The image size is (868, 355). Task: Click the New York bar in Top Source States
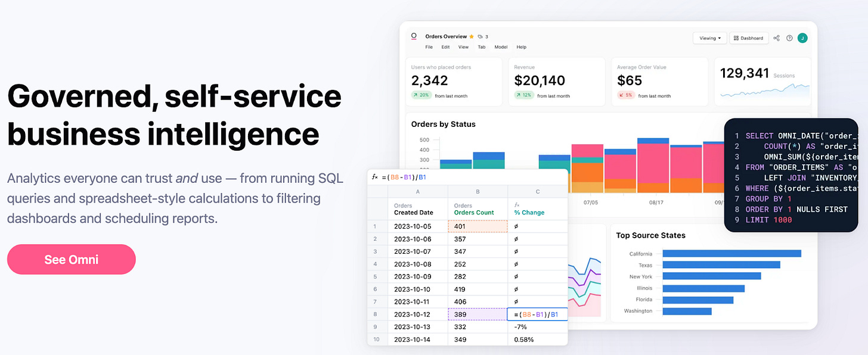pos(712,276)
